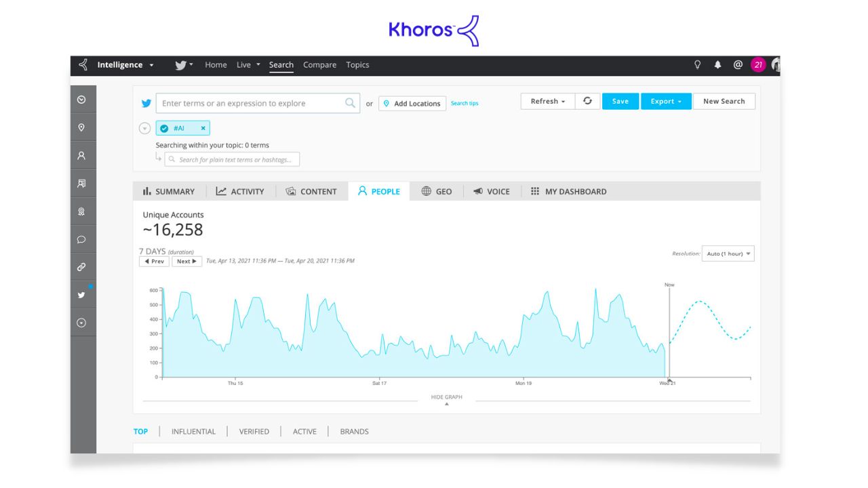The width and height of the screenshot is (868, 488).
Task: Switch to the ACTIVITY tab
Action: pyautogui.click(x=240, y=191)
